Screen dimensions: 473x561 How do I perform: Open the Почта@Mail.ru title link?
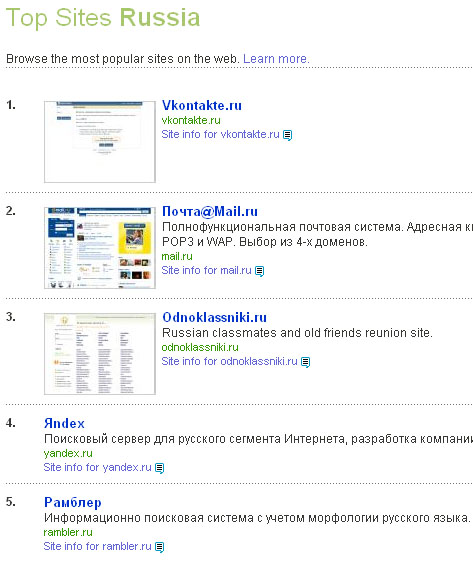210,211
